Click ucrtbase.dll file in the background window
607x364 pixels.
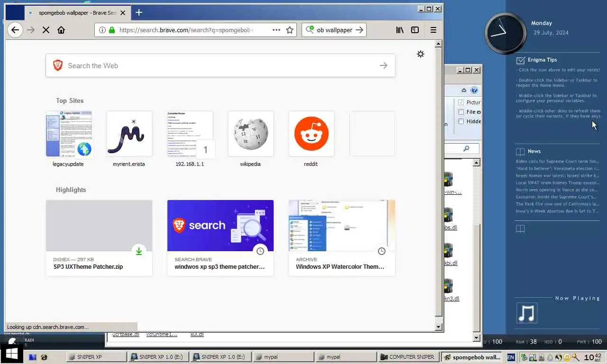point(126,334)
